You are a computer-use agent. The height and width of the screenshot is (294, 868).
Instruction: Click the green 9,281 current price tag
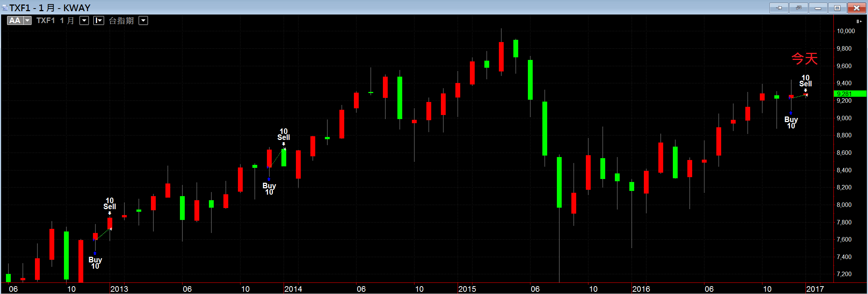tap(850, 93)
